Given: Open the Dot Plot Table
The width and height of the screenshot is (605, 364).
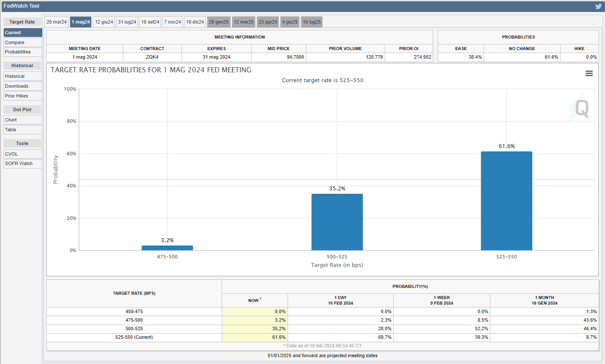Looking at the screenshot, I should (x=23, y=130).
